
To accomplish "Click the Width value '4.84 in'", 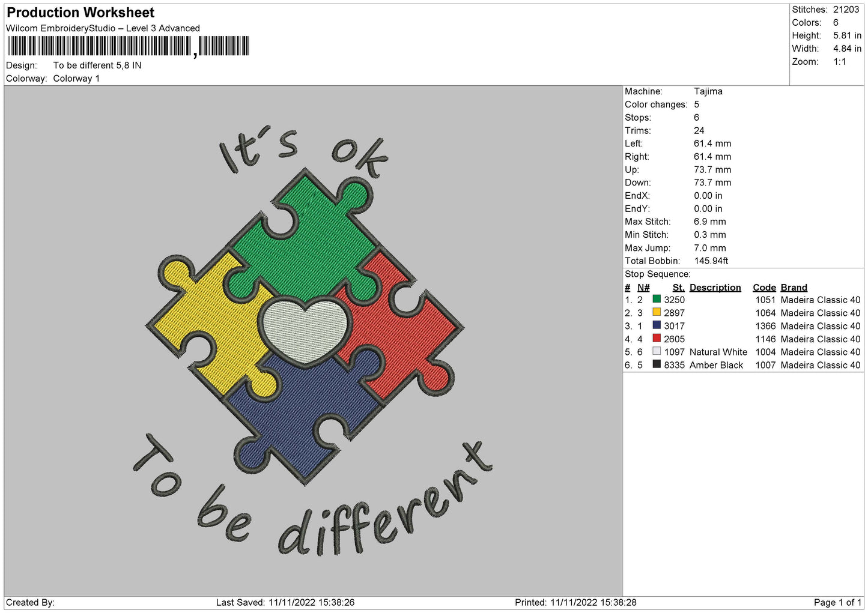I will tap(847, 49).
